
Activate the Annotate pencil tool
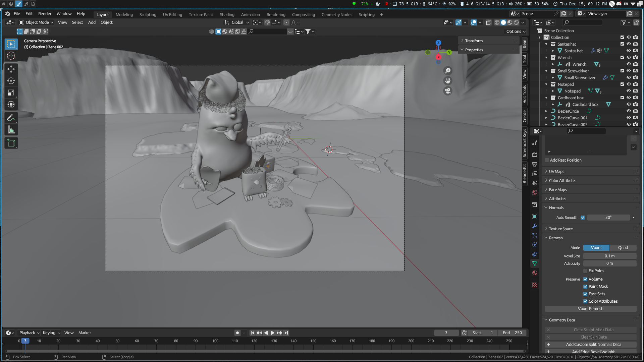(x=11, y=118)
